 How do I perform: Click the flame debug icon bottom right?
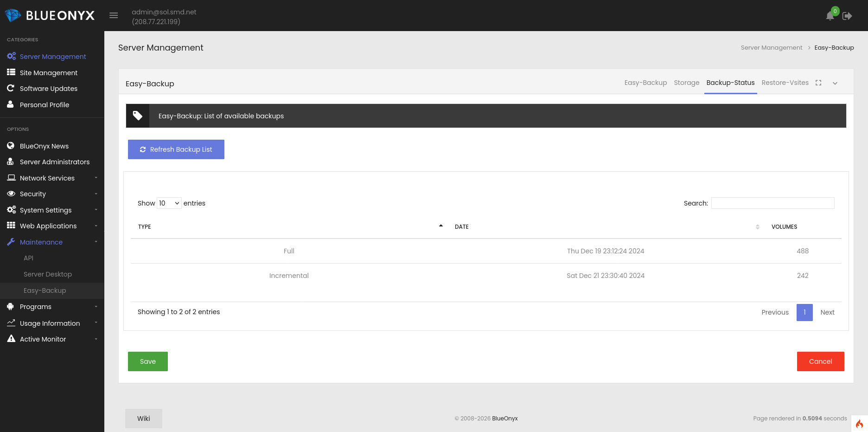click(859, 424)
